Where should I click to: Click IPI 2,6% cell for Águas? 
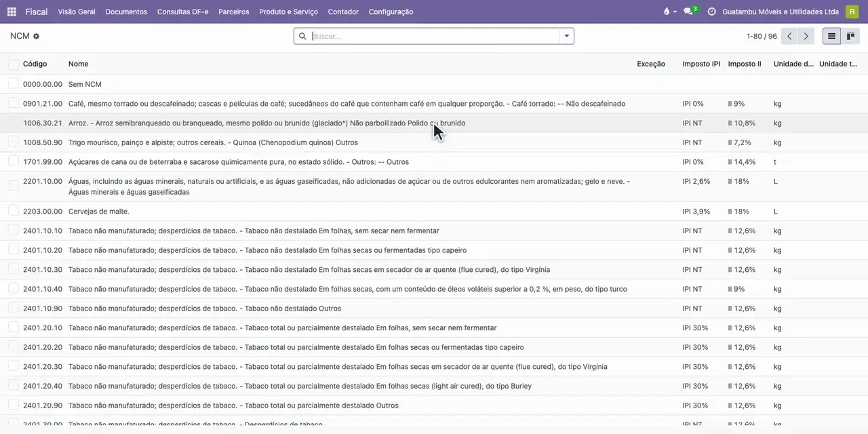pyautogui.click(x=696, y=181)
